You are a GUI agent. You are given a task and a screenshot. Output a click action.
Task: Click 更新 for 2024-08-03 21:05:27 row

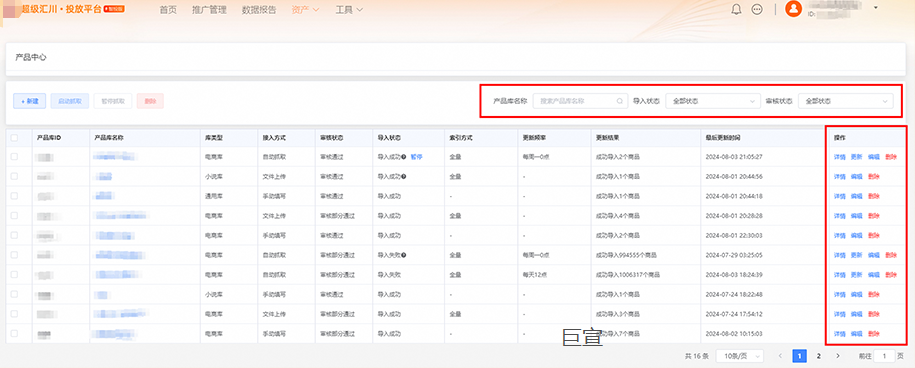[x=857, y=157]
